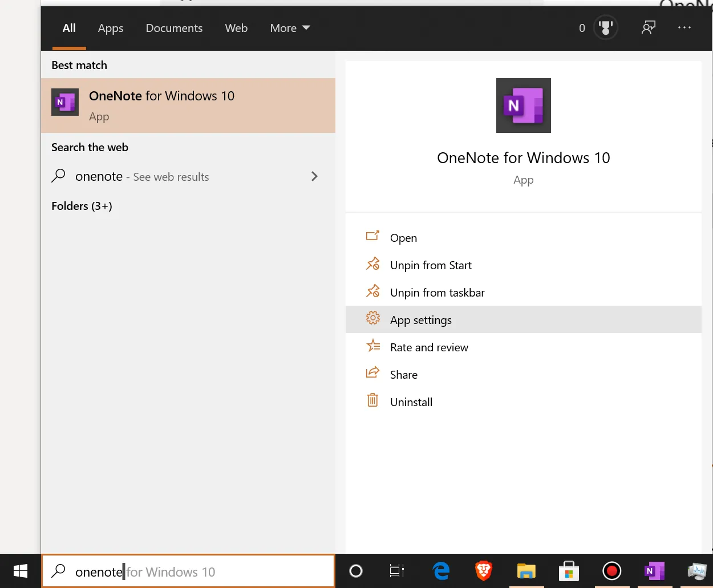Switch to OneNote in taskbar

point(654,571)
